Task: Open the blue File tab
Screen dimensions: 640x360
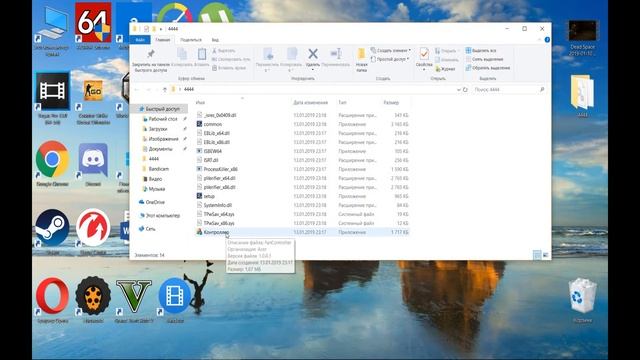Action: (x=140, y=40)
